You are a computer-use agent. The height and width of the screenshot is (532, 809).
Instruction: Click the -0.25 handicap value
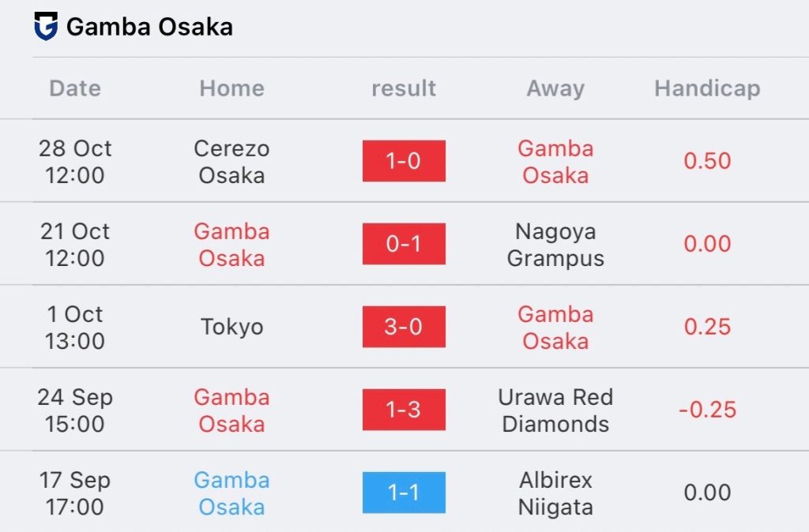[707, 410]
